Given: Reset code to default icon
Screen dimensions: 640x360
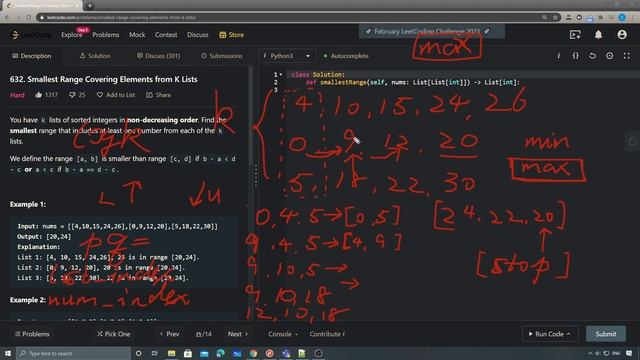Looking at the screenshot, I should tap(592, 56).
